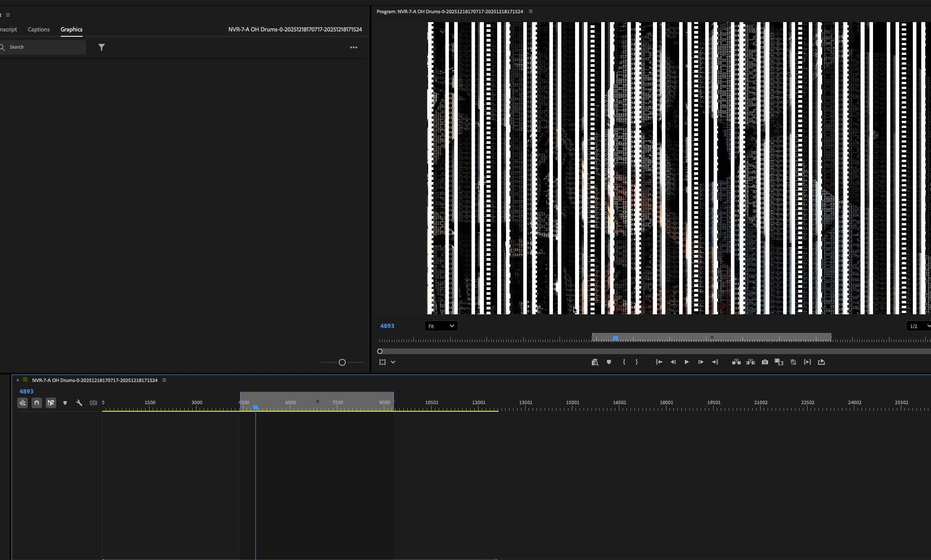Switch to the Captions tab

point(39,29)
